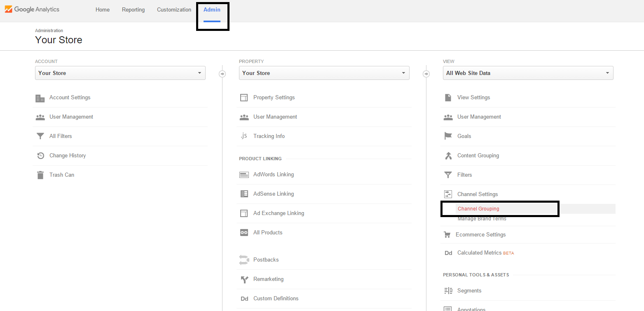The height and width of the screenshot is (311, 644).
Task: Open the Change History link
Action: point(68,156)
